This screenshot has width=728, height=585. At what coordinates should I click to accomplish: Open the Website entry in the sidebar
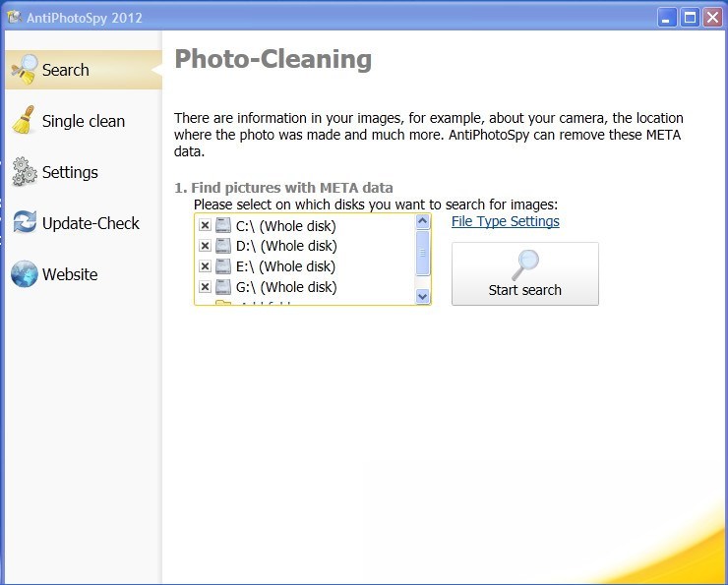pyautogui.click(x=84, y=274)
